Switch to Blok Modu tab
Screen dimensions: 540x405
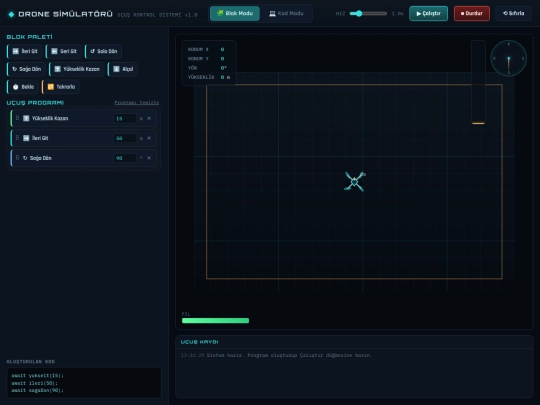235,13
